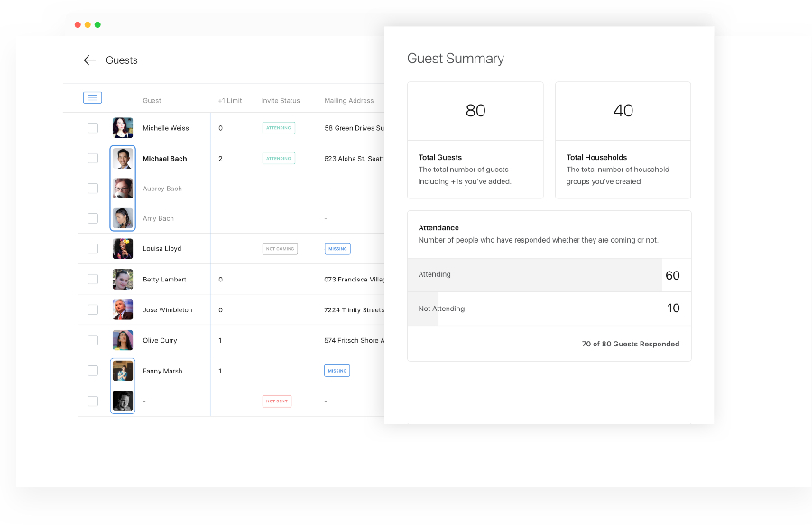Click the Guests page title
The height and width of the screenshot is (525, 812).
122,60
